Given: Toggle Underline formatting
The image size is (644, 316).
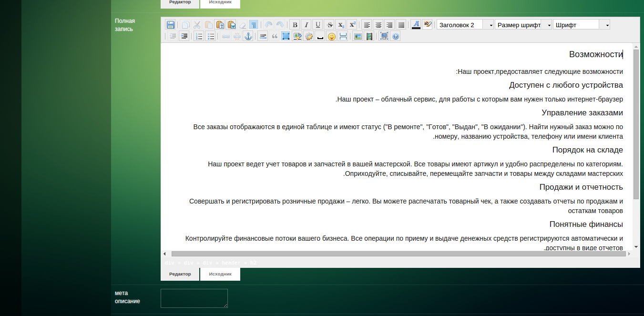Looking at the screenshot, I should pyautogui.click(x=318, y=25).
